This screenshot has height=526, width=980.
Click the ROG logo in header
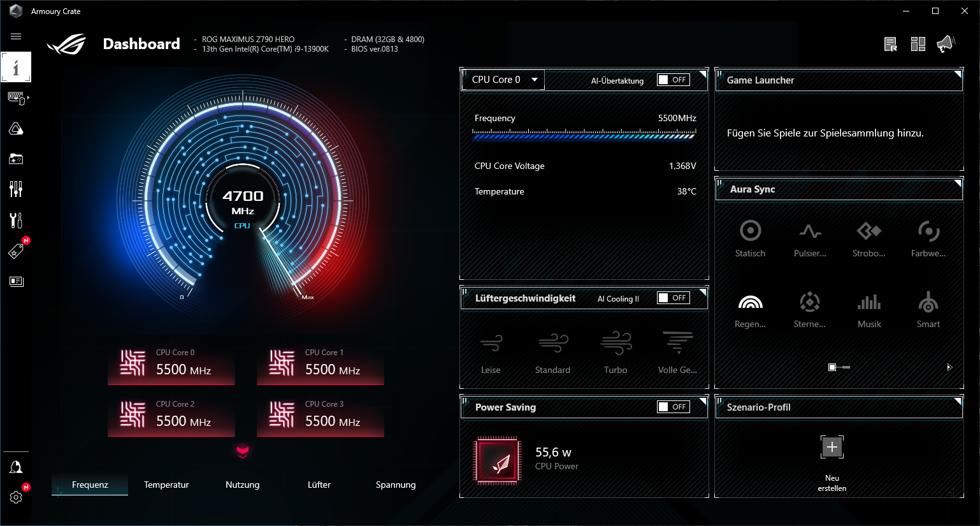click(67, 44)
